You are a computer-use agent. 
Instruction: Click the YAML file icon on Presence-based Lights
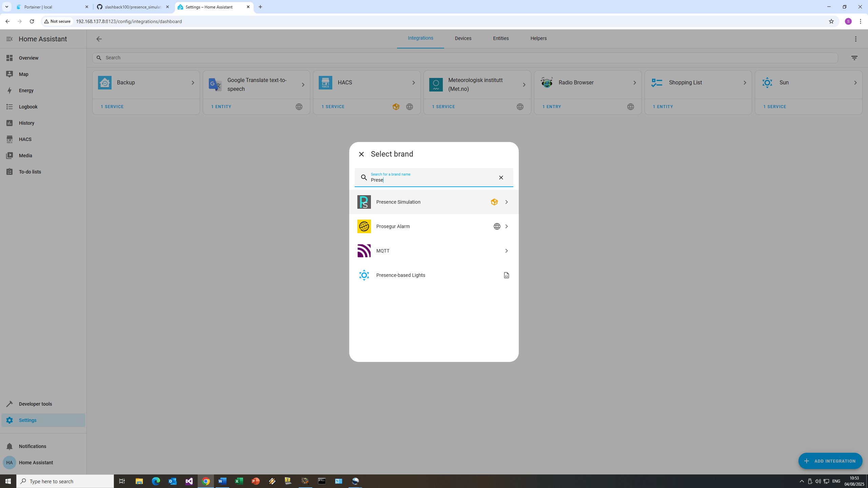click(x=506, y=275)
